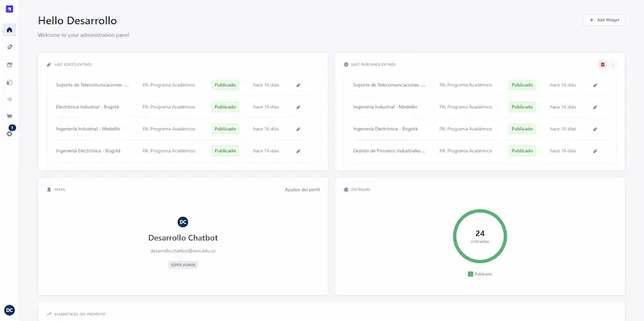Click the notification badge on settings icon

click(x=12, y=128)
